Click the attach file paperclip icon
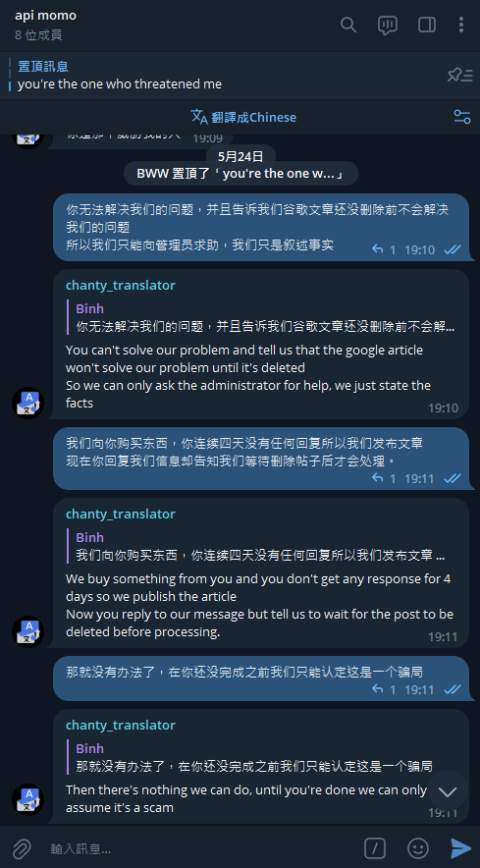The image size is (480, 868). pyautogui.click(x=22, y=848)
